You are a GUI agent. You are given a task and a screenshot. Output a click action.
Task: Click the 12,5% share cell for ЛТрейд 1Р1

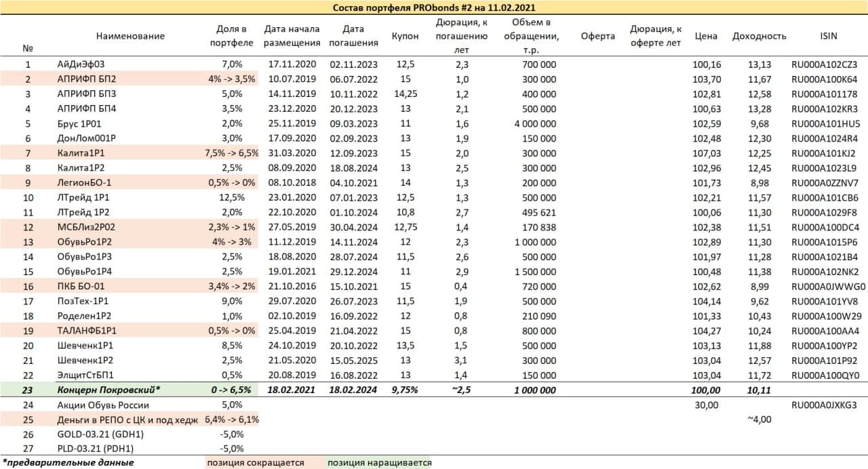coord(231,198)
